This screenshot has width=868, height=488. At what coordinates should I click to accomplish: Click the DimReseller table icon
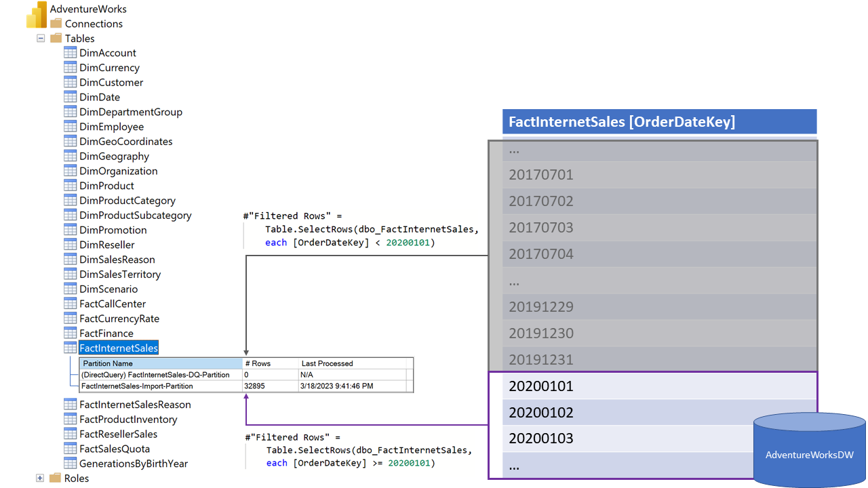click(x=70, y=244)
